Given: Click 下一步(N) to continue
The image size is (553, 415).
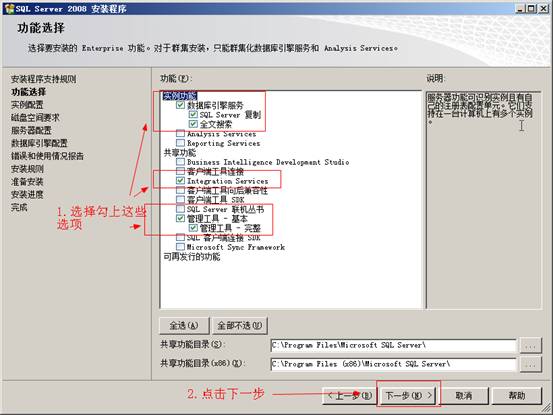Looking at the screenshot, I should [x=408, y=395].
